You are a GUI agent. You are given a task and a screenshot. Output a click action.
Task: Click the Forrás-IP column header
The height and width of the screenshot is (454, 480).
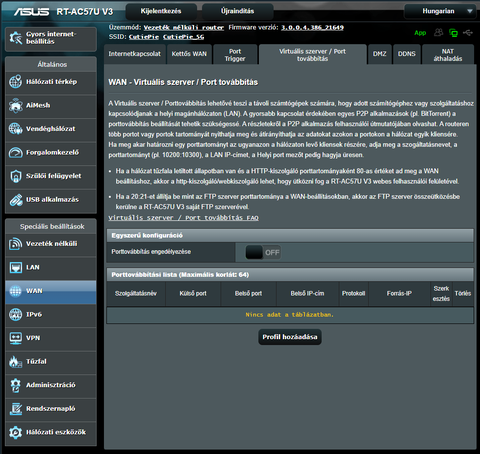[399, 294]
